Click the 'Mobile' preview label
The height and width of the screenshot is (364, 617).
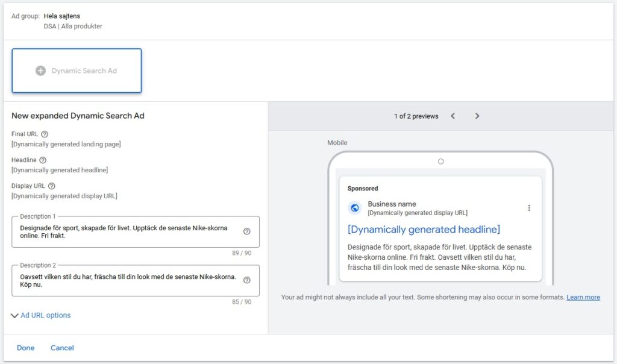tap(337, 143)
